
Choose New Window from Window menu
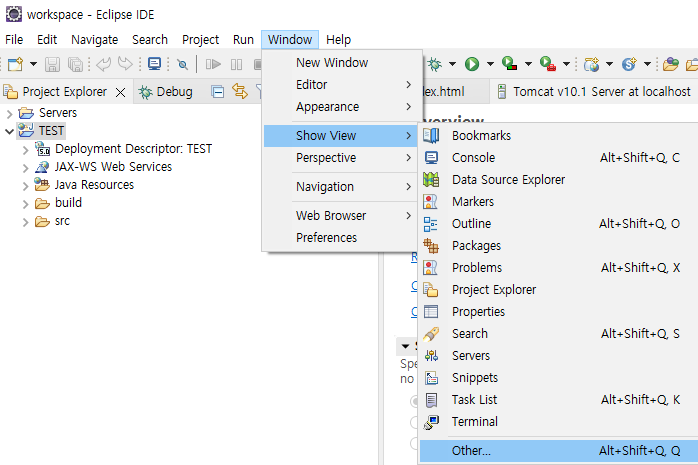pos(342,63)
